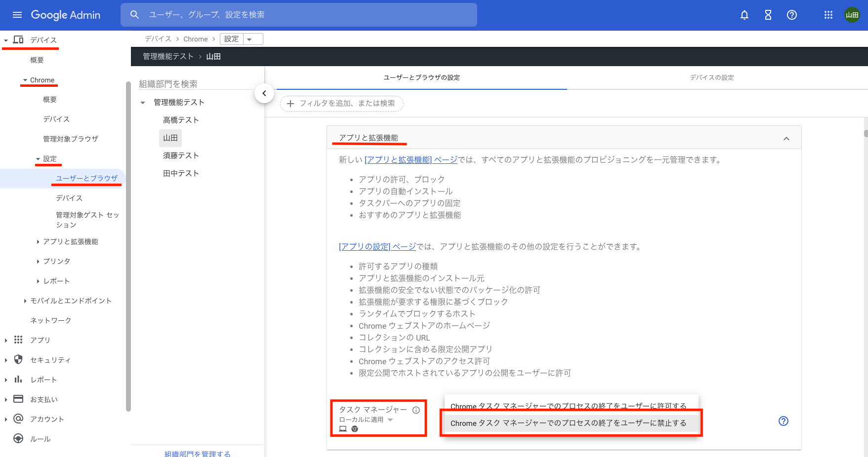Open the 設定 breadcrumb dropdown
868x457 pixels.
[249, 39]
